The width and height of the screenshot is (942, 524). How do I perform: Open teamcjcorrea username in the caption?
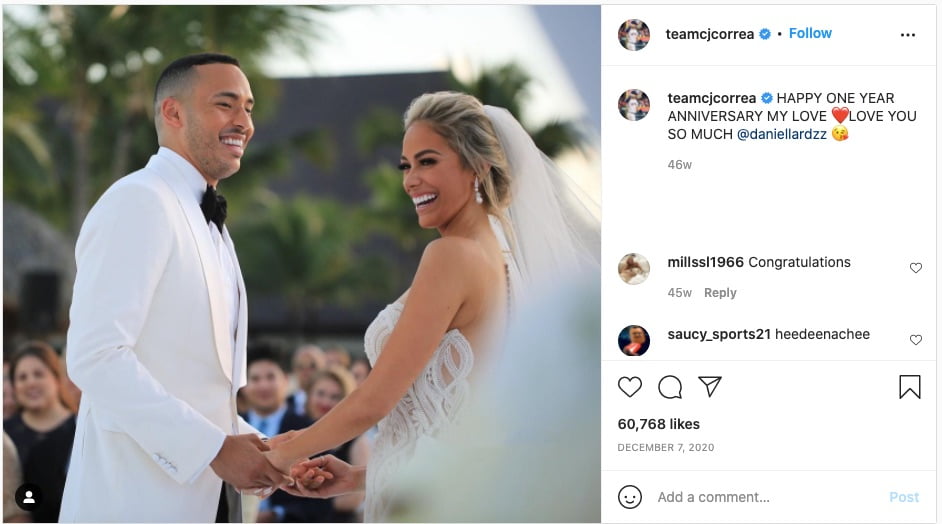711,98
